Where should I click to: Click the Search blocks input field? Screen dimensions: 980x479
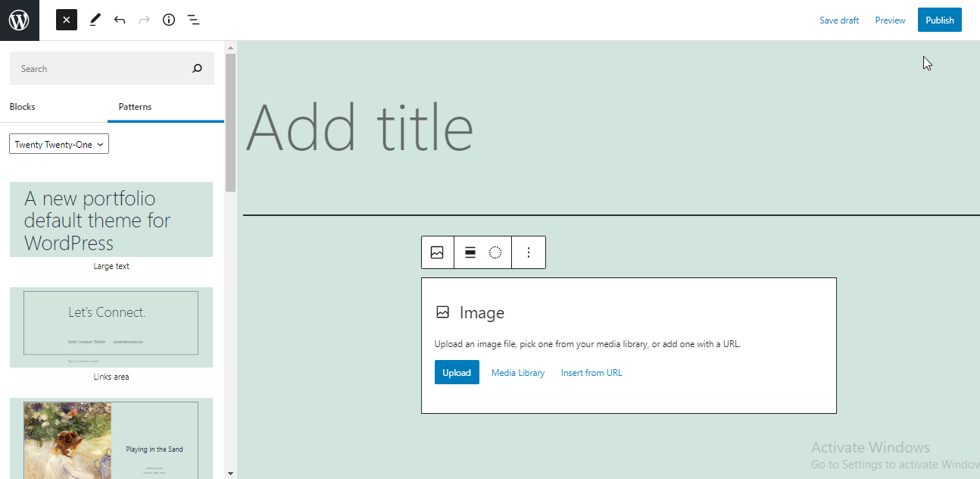98,68
